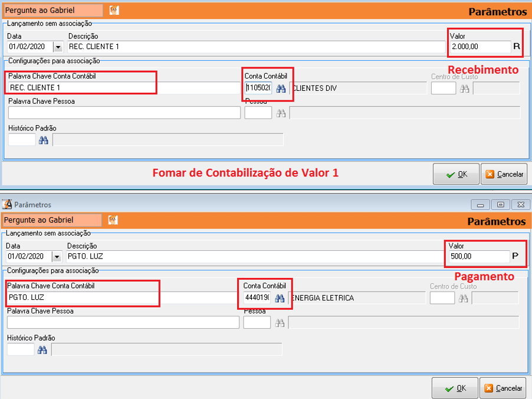The image size is (532, 399).
Task: Minimize the lower Parâmetros window
Action: tap(480, 204)
